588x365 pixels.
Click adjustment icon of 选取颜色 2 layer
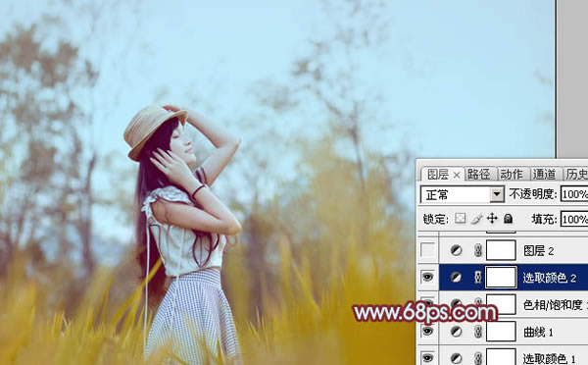pos(456,277)
